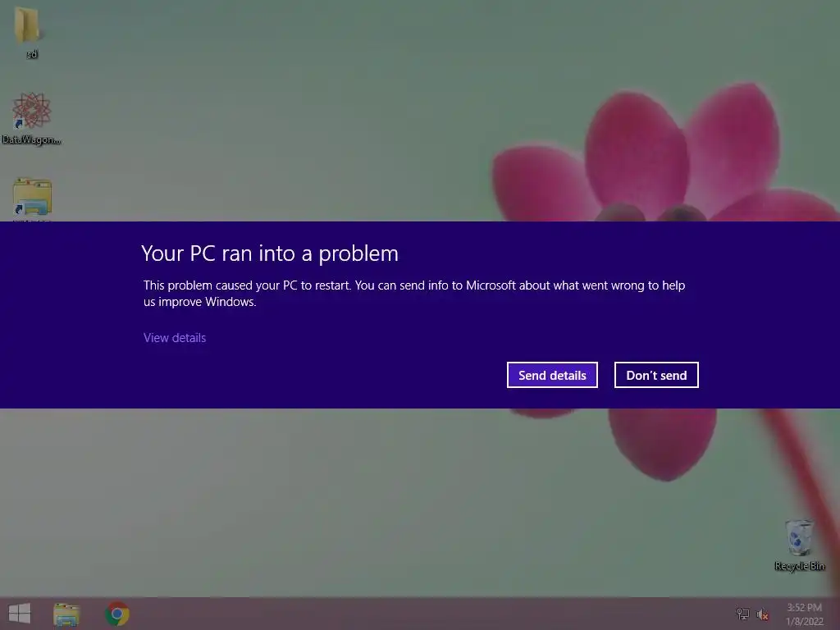Select the Recycle Bin icon
Viewport: 840px width, 630px height.
tap(799, 545)
